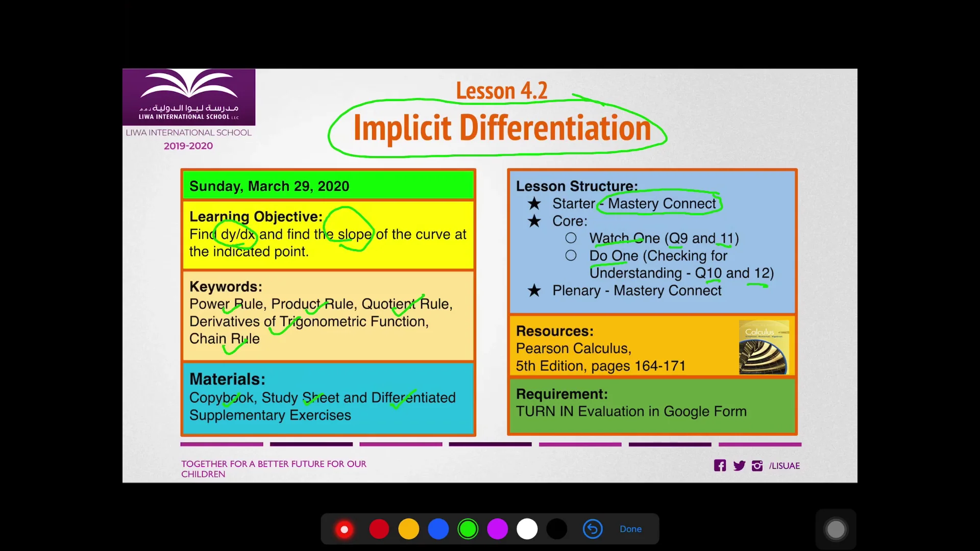Viewport: 980px width, 551px height.
Task: Click 'Watch One (Q9 and 11)' bullet
Action: pos(664,238)
